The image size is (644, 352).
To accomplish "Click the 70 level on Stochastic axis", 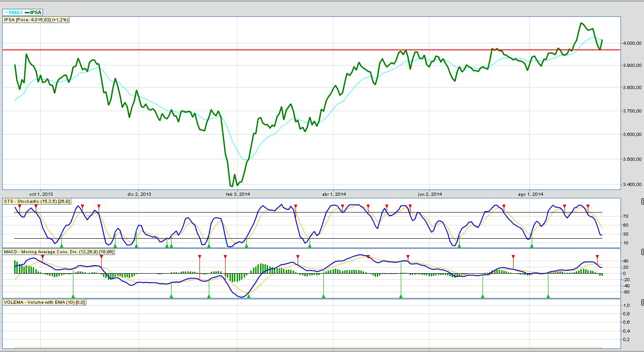I will coord(626,217).
